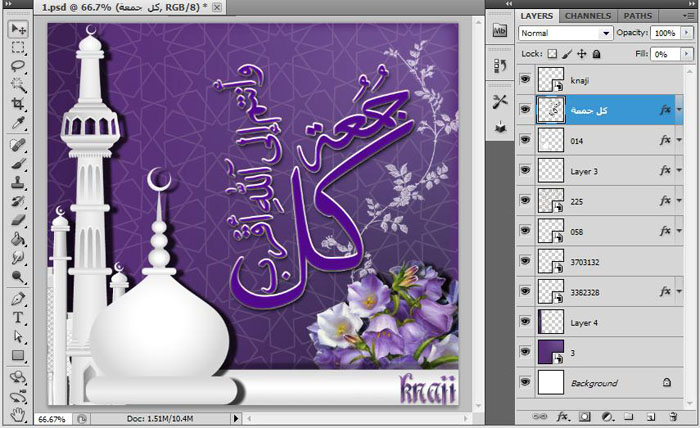Select the Move tool
The width and height of the screenshot is (700, 428).
(x=18, y=30)
